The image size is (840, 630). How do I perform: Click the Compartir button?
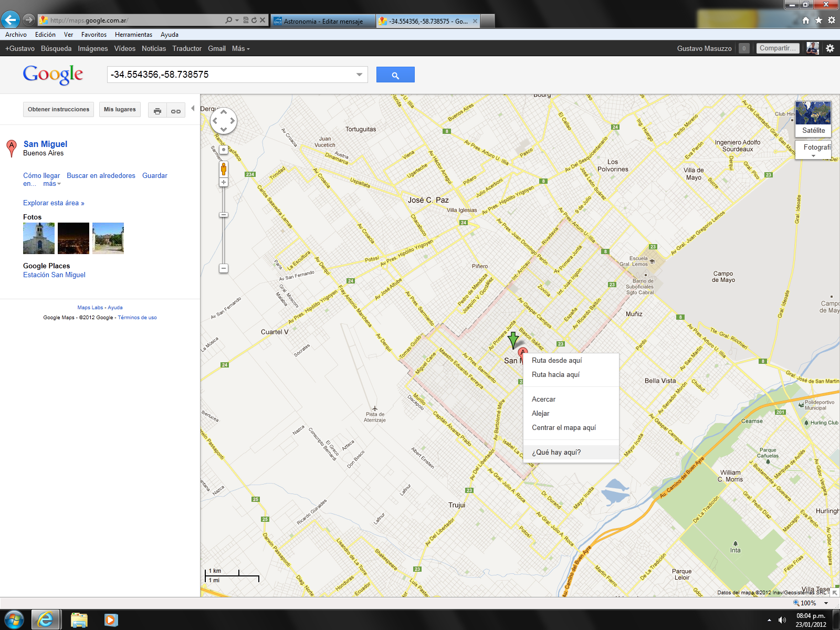[x=778, y=48]
